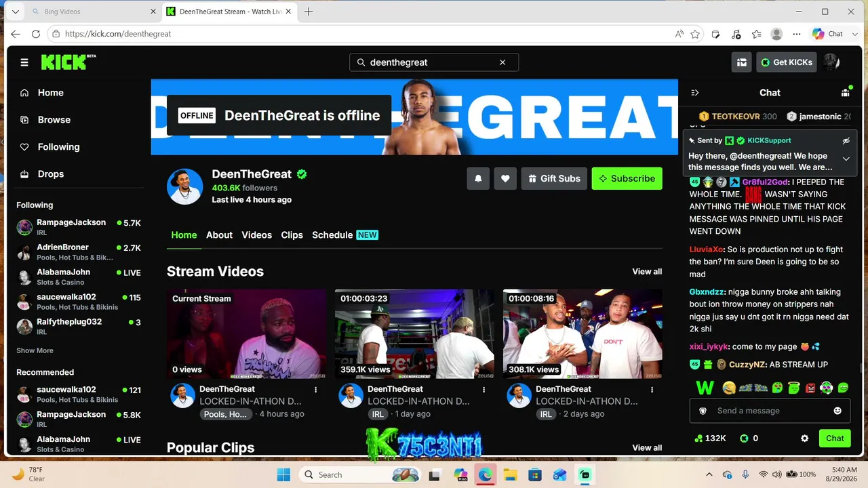This screenshot has width=868, height=488.
Task: Expand Following list with Show More
Action: click(35, 350)
